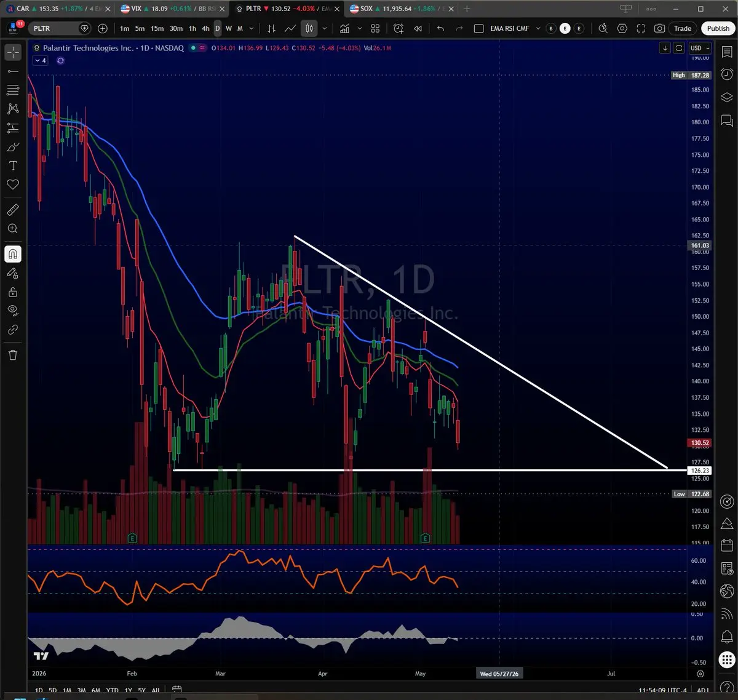Expand the collapsed indicators legend showing 4
Image resolution: width=738 pixels, height=700 pixels.
pos(40,60)
